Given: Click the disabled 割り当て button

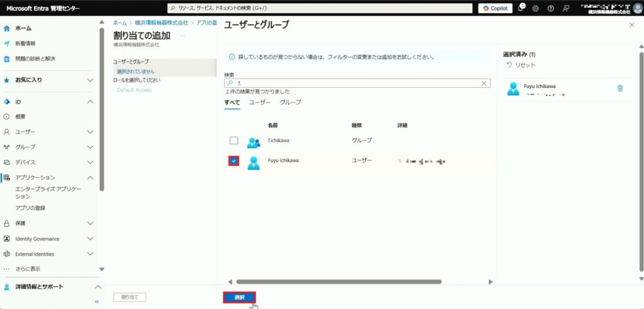Looking at the screenshot, I should point(130,297).
